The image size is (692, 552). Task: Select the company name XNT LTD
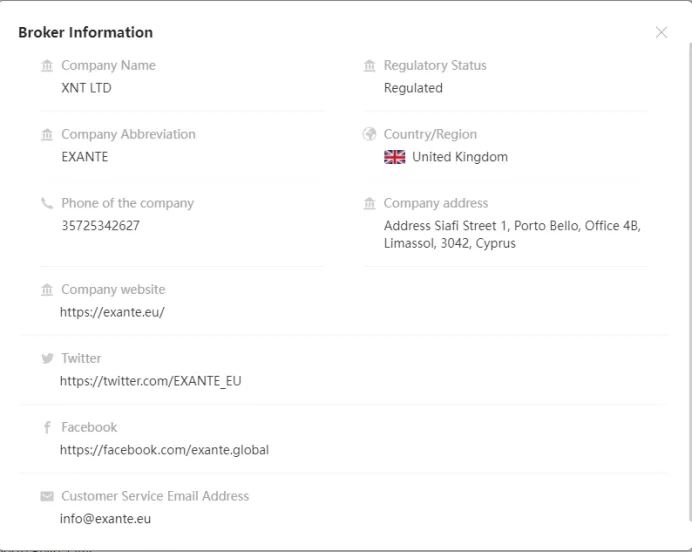[x=86, y=88]
